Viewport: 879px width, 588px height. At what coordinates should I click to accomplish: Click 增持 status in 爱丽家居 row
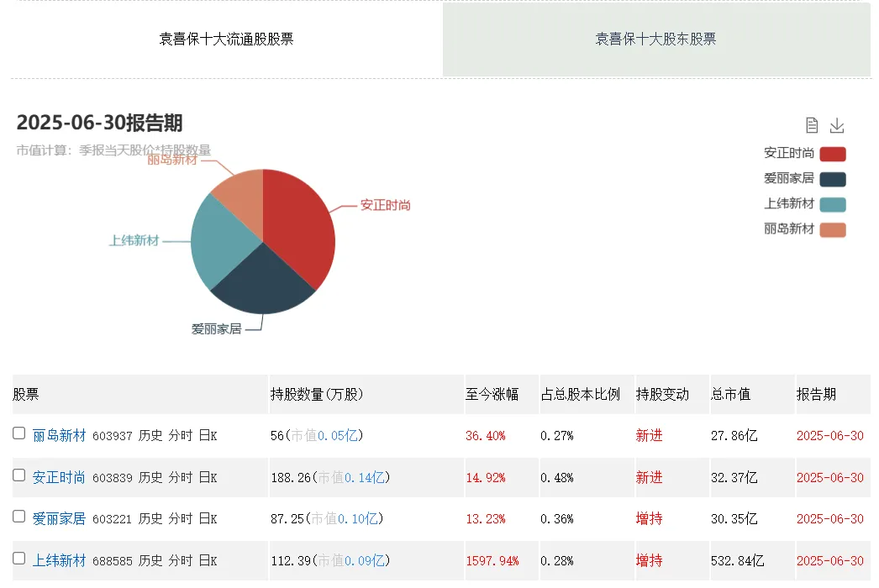click(x=649, y=519)
